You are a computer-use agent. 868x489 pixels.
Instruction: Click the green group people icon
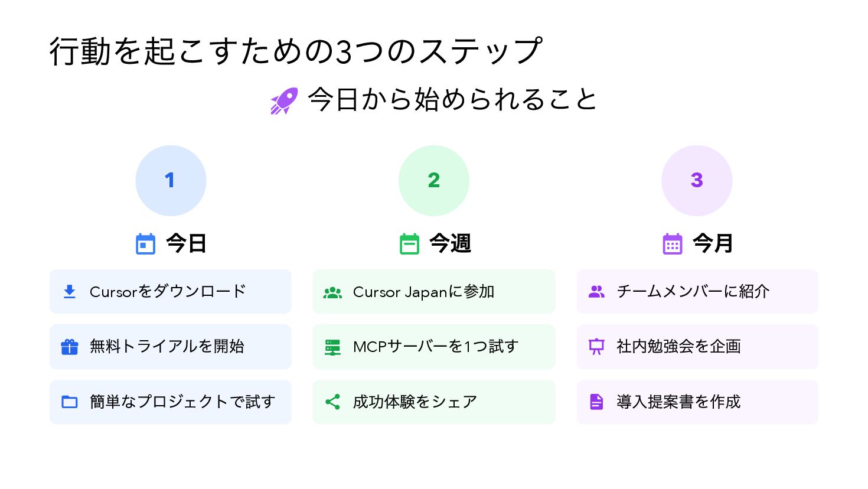[332, 292]
